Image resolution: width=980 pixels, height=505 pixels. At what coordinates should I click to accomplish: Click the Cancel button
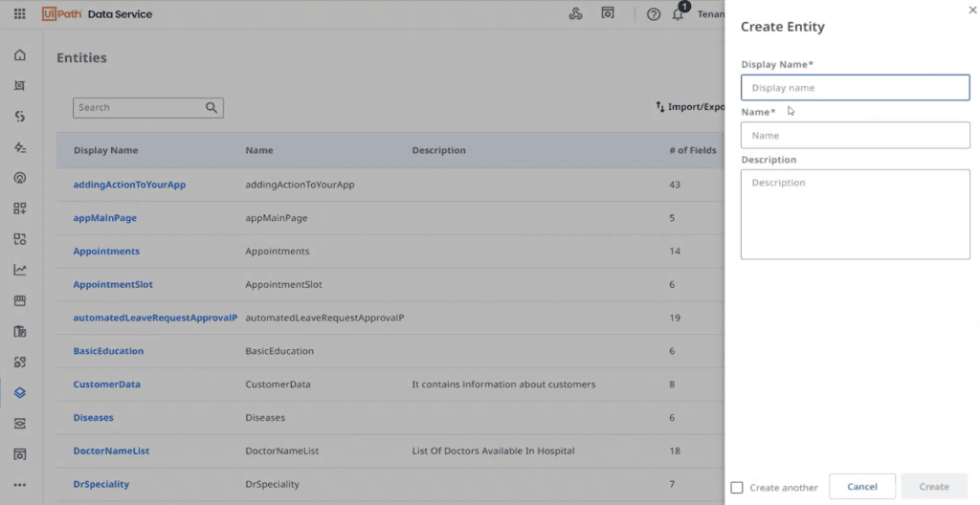click(x=862, y=486)
